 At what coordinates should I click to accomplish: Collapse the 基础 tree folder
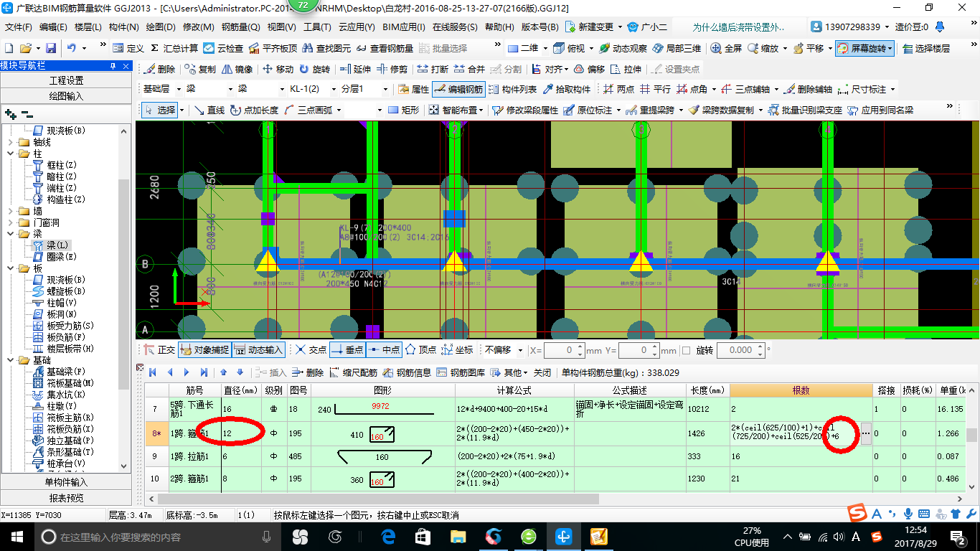click(10, 360)
